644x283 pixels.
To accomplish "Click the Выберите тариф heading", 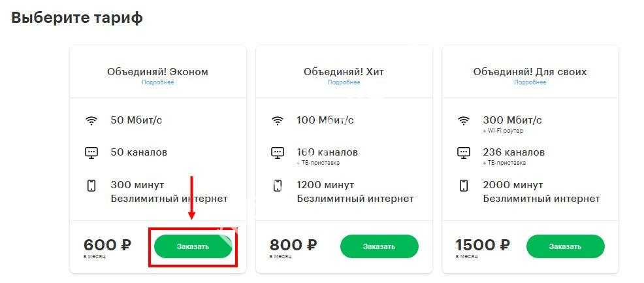I will coord(77,18).
